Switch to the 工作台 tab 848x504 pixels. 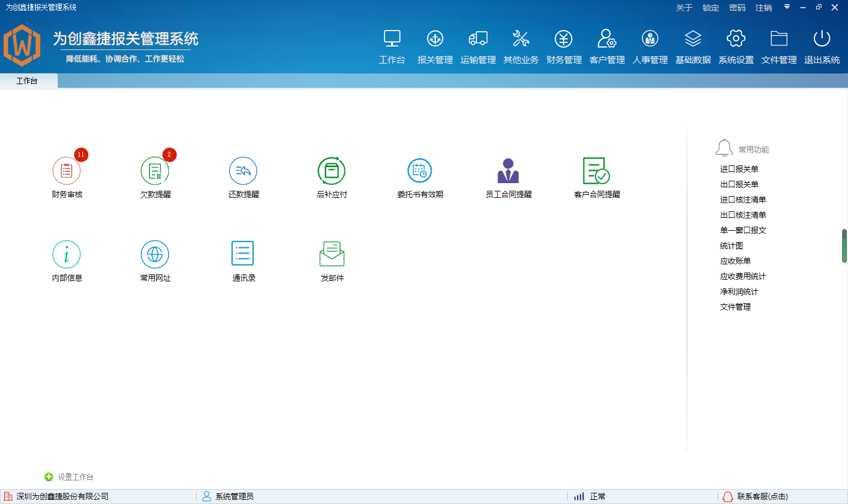coord(27,81)
